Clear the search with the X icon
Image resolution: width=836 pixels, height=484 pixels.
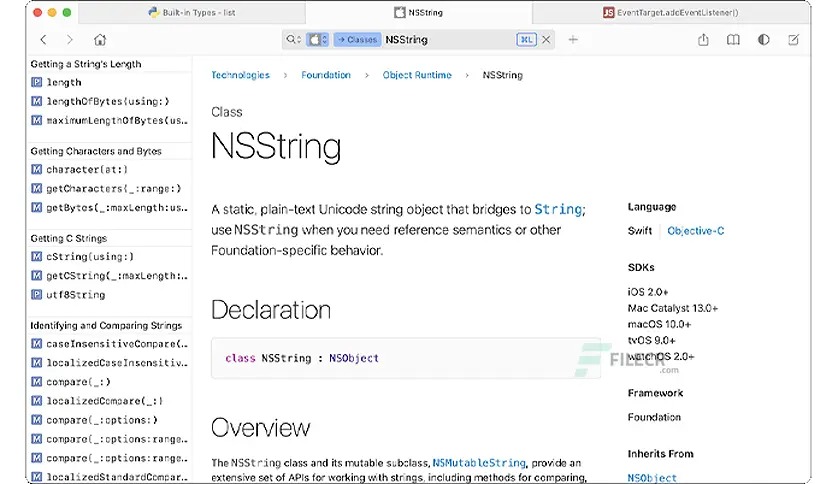[x=546, y=40]
